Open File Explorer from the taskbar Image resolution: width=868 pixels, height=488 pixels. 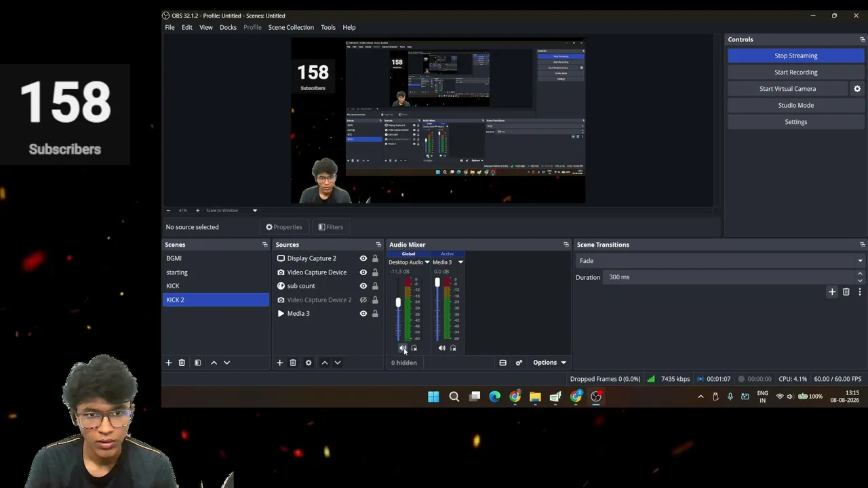point(535,396)
